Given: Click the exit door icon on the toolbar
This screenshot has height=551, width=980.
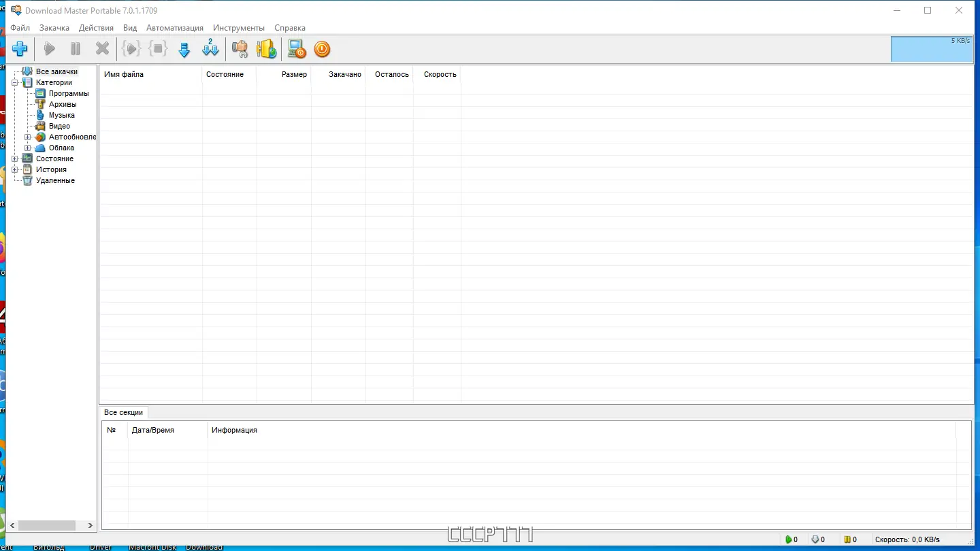Looking at the screenshot, I should pyautogui.click(x=266, y=48).
